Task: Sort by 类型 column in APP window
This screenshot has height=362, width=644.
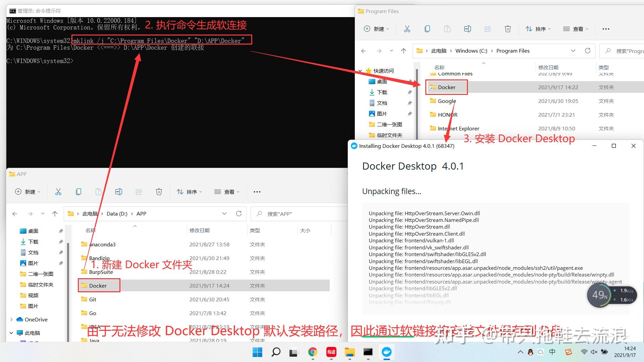Action: point(255,230)
